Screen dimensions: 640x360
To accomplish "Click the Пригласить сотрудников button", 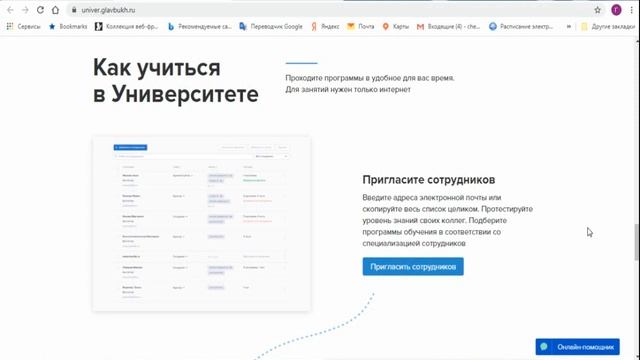I will click(x=413, y=267).
